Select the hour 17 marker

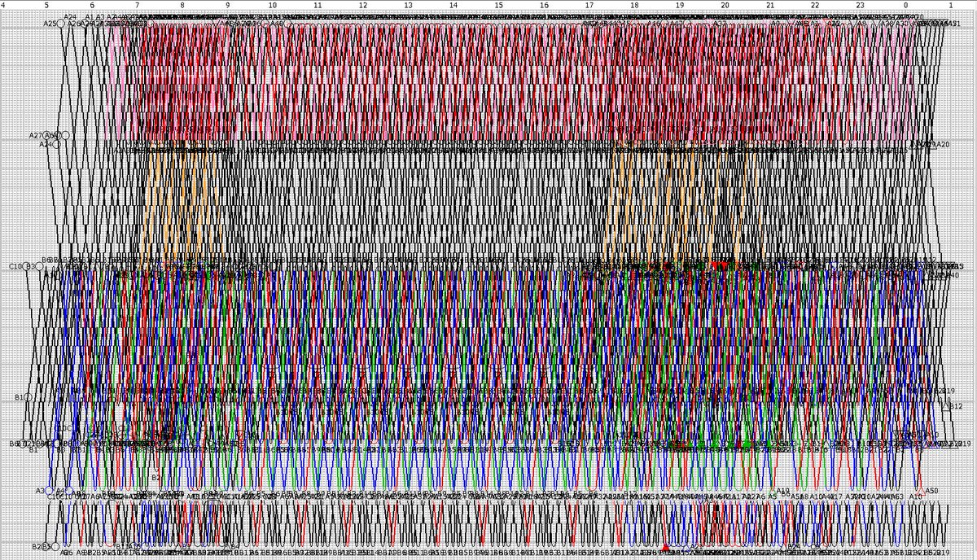pos(589,5)
